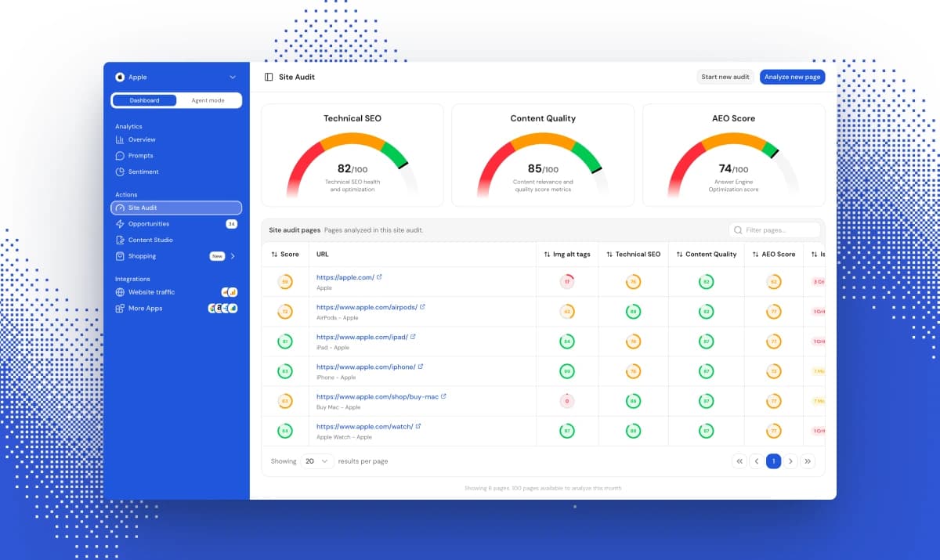Jump to the last results page
This screenshot has height=560, width=940.
tap(808, 461)
